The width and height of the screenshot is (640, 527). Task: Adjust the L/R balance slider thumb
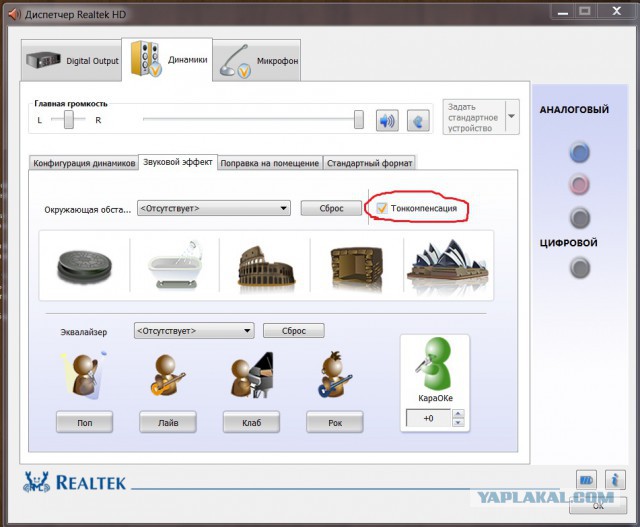[69, 119]
